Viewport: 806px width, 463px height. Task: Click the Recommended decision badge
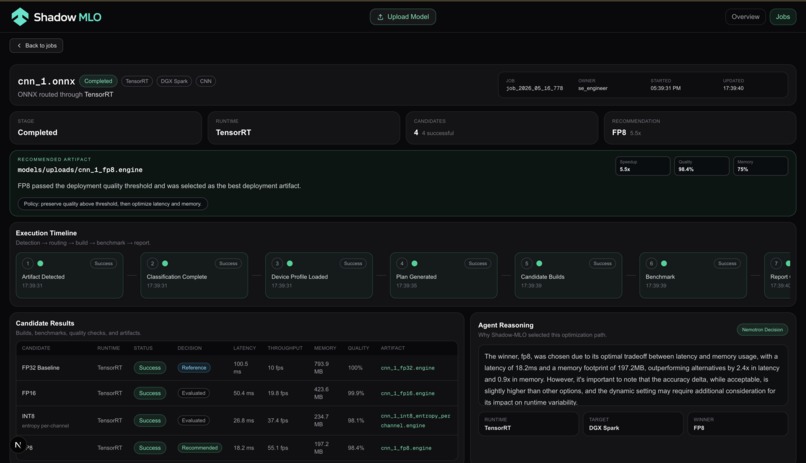(x=200, y=448)
